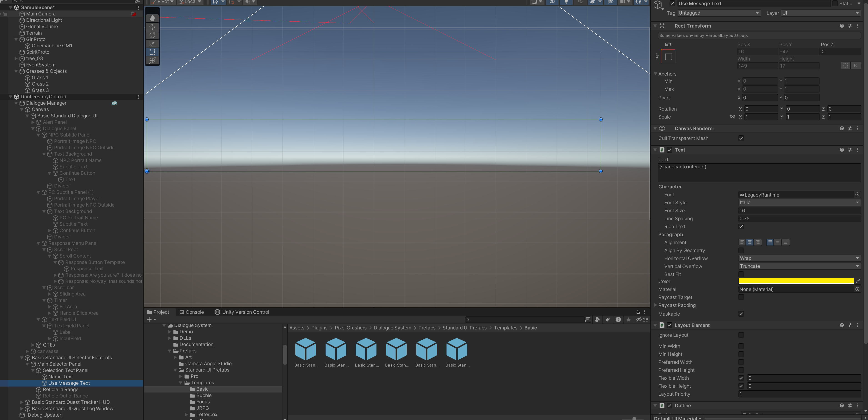Click the Color eyedropper icon
The height and width of the screenshot is (420, 868).
coord(858,281)
